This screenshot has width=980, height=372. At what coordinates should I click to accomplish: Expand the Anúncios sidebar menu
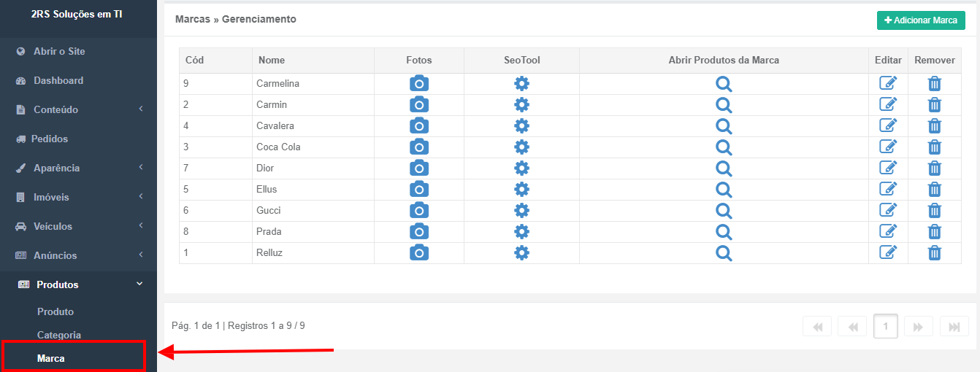pyautogui.click(x=78, y=255)
